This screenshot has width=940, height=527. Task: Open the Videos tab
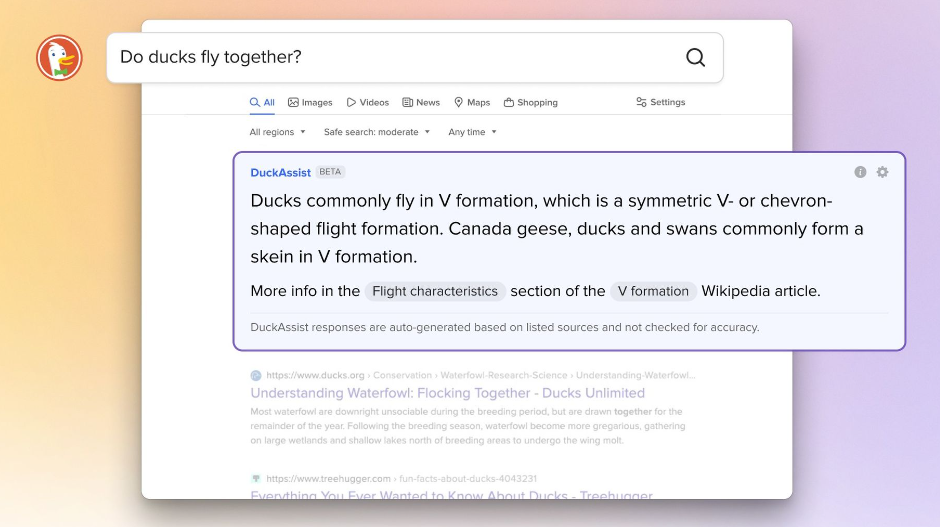[367, 103]
